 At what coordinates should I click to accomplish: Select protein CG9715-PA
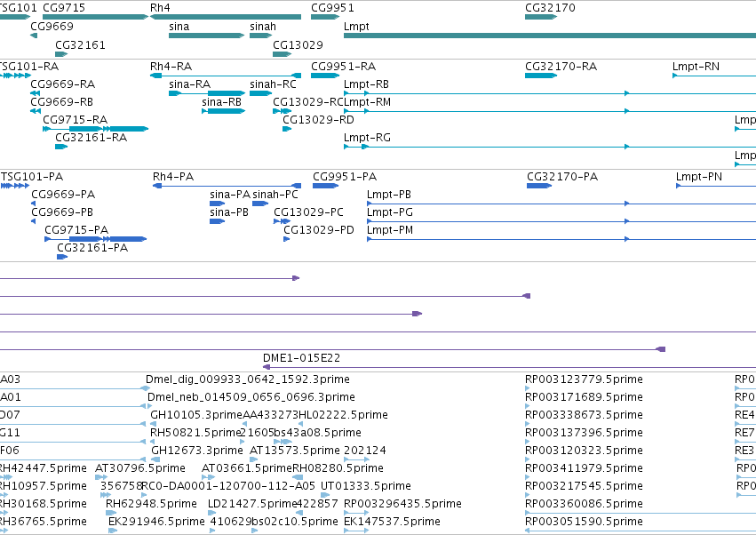point(95,239)
